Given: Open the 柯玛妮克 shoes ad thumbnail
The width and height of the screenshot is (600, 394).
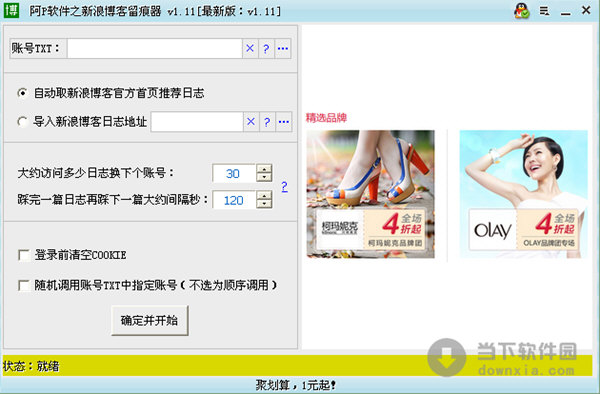Looking at the screenshot, I should (x=370, y=194).
